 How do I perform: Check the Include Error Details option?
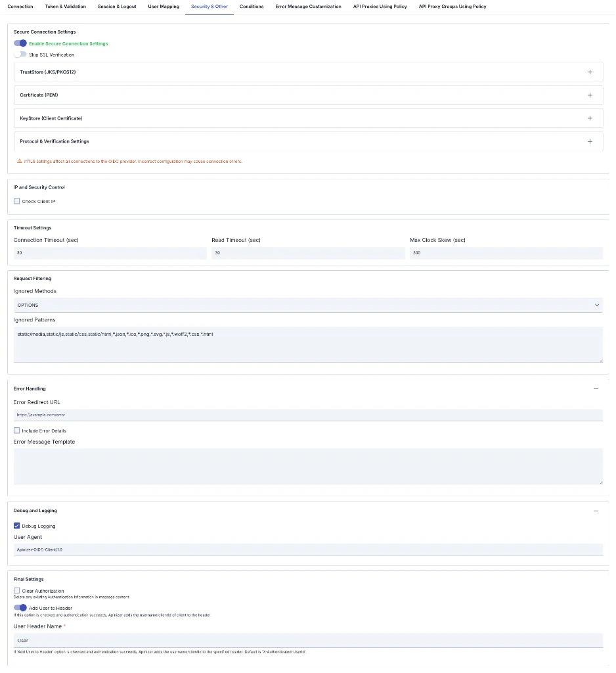pyautogui.click(x=16, y=430)
